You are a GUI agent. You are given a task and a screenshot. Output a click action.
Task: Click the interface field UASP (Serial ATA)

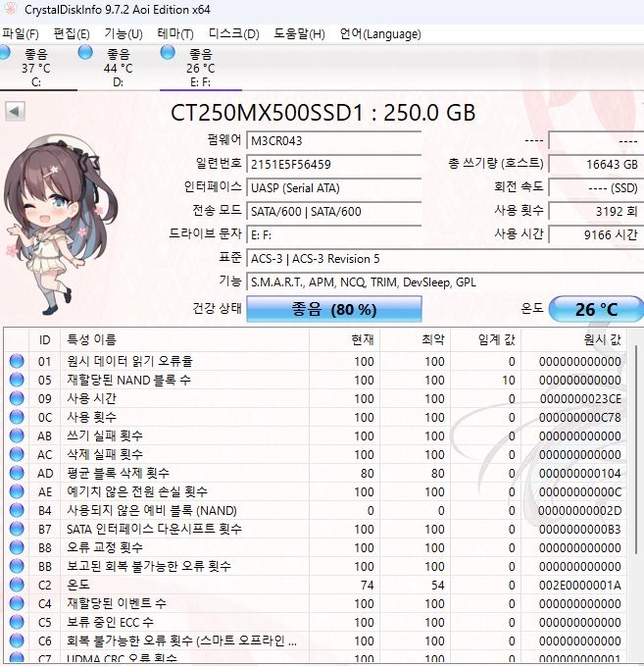(x=334, y=187)
